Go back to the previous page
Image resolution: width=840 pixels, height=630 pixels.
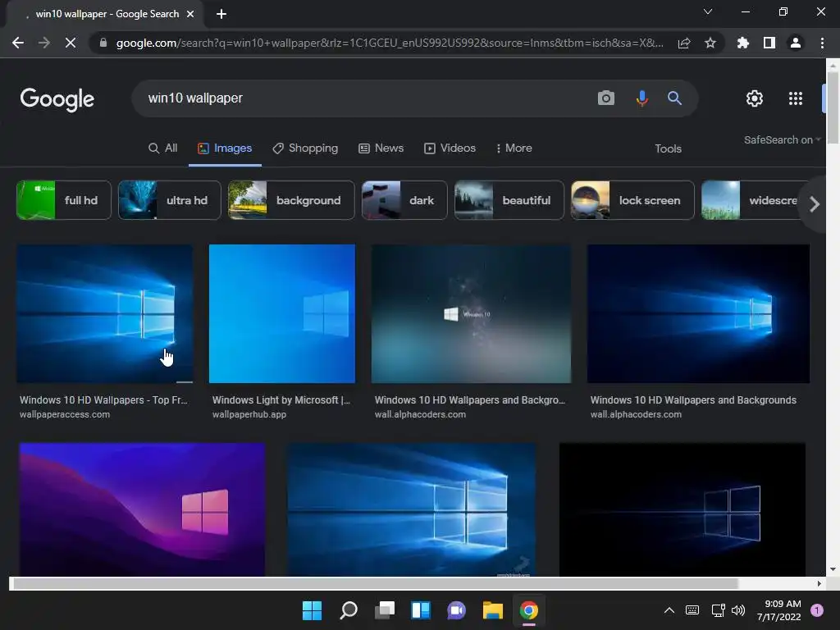point(18,43)
